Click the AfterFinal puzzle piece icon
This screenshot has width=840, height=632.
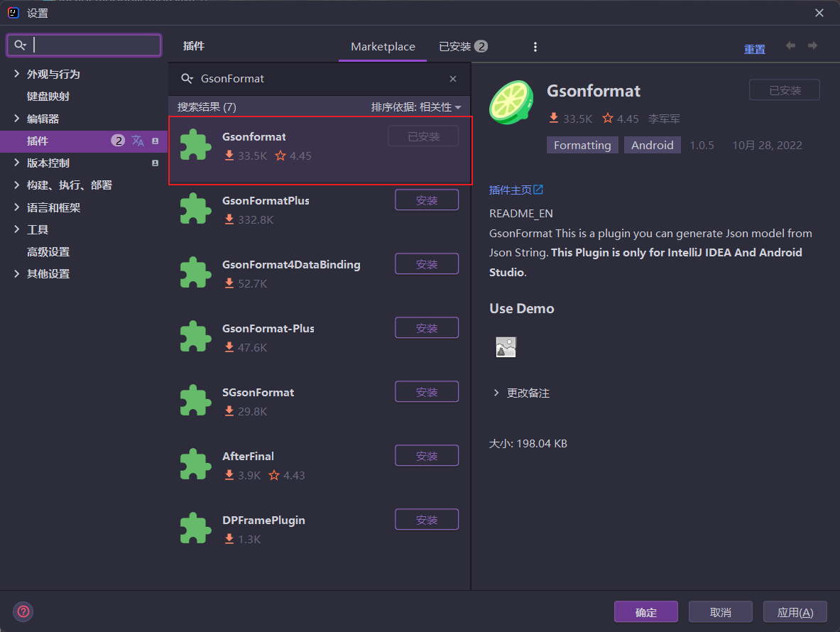[x=195, y=464]
